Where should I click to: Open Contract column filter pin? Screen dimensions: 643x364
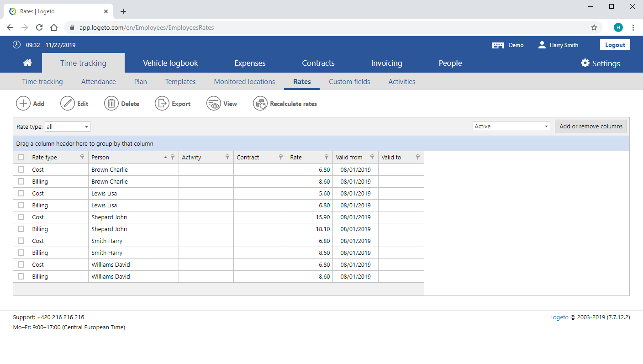(x=281, y=157)
